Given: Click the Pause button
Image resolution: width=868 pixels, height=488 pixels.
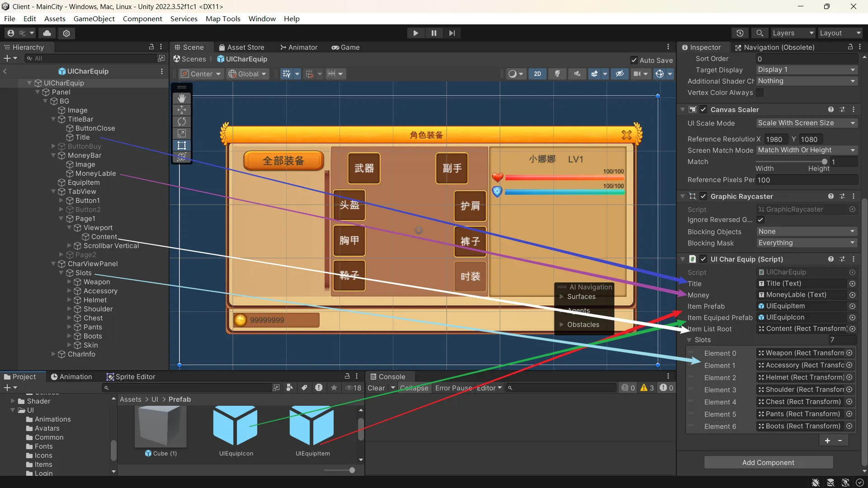Looking at the screenshot, I should click(x=434, y=33).
